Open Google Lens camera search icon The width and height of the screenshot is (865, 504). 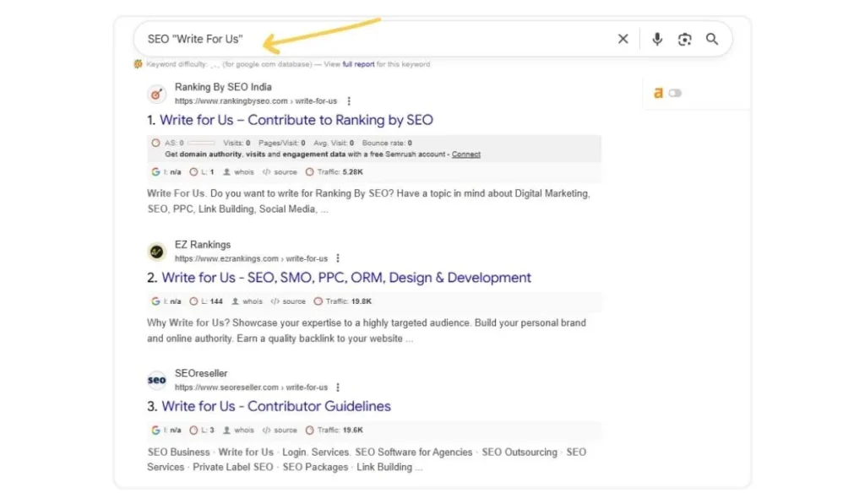pos(684,38)
